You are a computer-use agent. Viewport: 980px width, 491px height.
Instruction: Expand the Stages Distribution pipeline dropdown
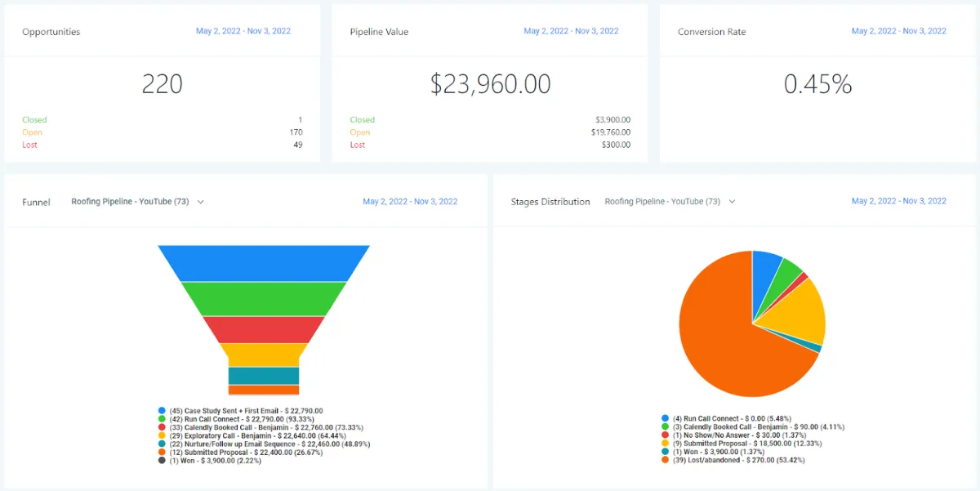(670, 202)
